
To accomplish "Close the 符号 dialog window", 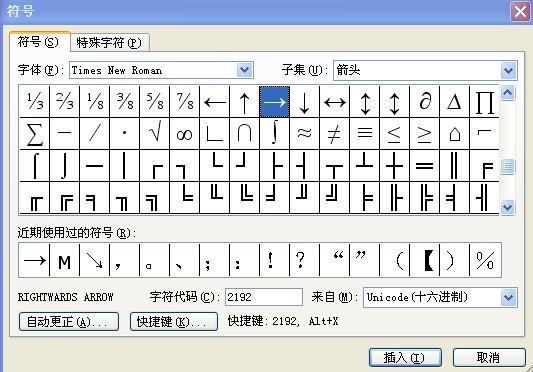I will [x=520, y=12].
